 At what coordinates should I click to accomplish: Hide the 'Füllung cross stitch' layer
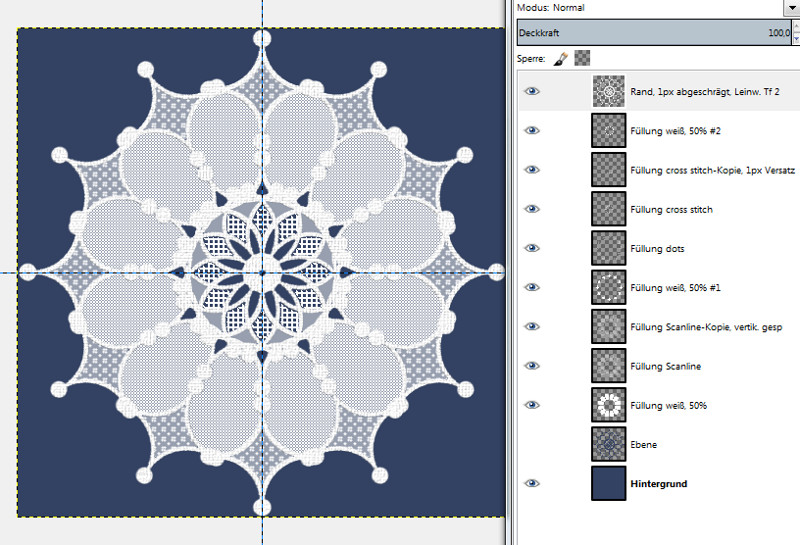[532, 209]
